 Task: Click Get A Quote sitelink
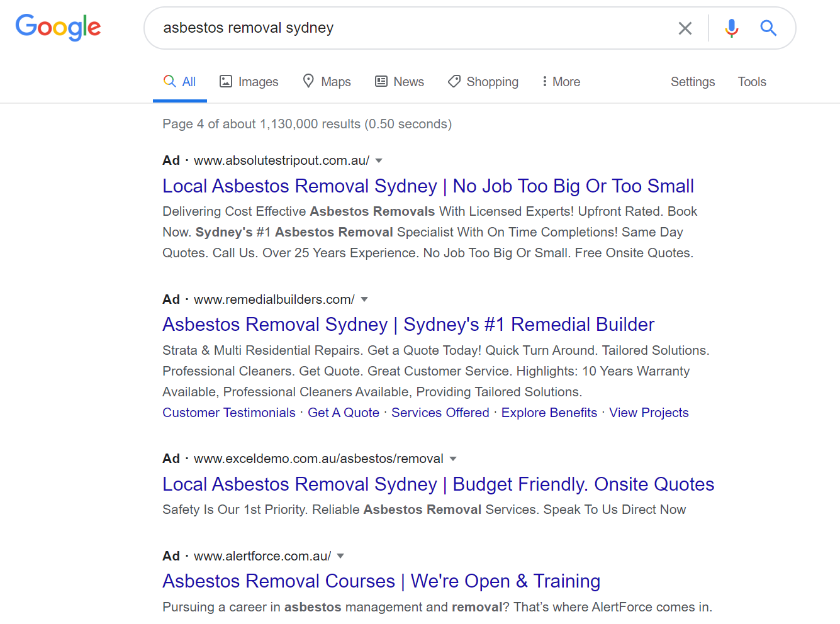344,413
